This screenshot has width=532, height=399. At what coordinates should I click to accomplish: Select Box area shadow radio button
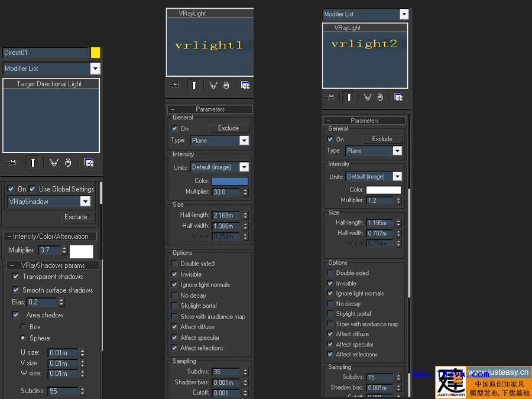pos(22,326)
